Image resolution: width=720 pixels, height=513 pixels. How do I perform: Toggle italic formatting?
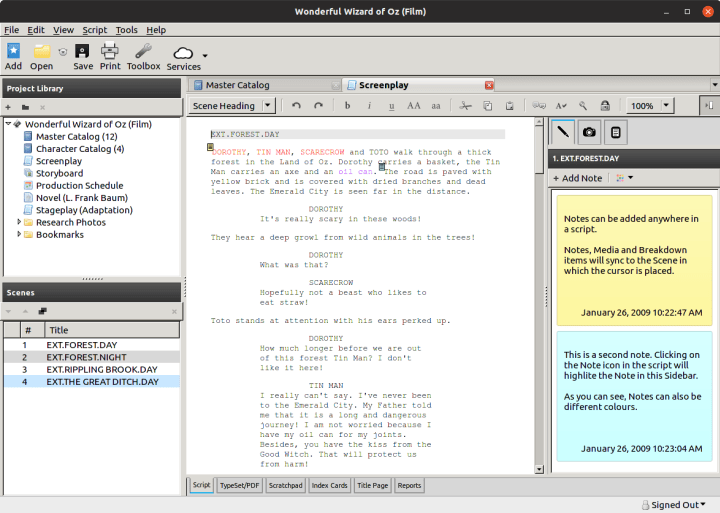(369, 106)
